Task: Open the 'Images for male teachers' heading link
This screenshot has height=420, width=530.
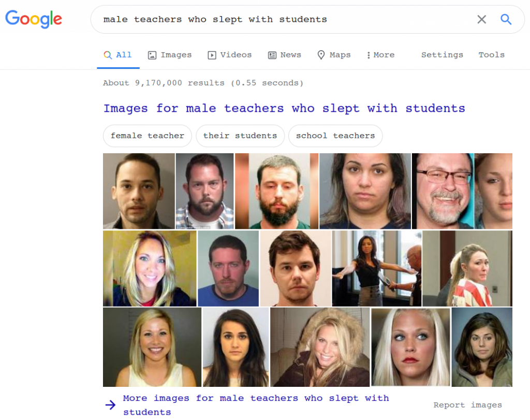Action: pyautogui.click(x=284, y=108)
